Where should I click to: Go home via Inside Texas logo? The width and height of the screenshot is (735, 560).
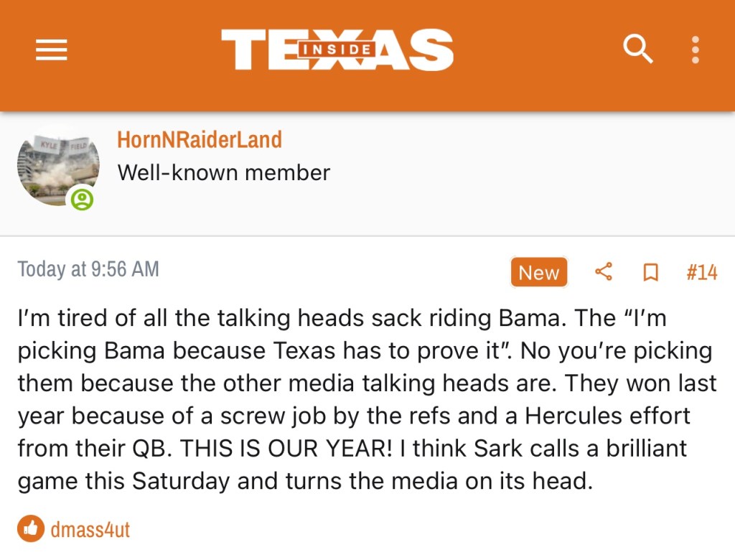click(x=337, y=50)
